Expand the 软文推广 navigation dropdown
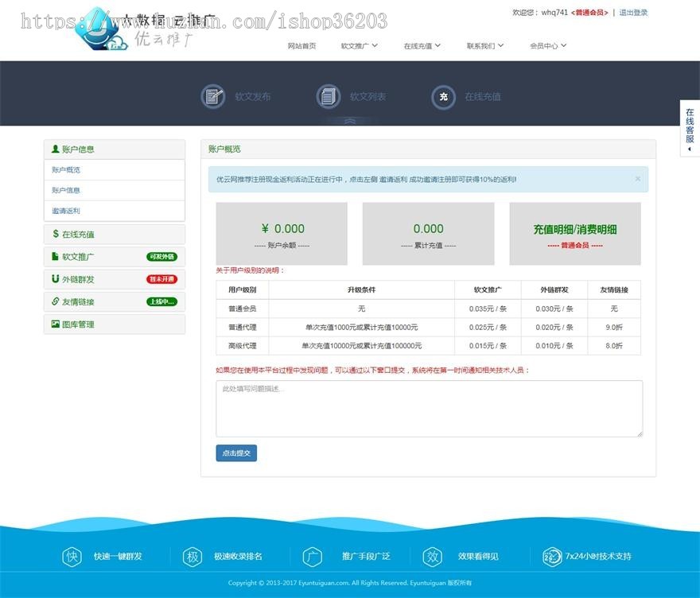The width and height of the screenshot is (700, 598). coord(357,45)
